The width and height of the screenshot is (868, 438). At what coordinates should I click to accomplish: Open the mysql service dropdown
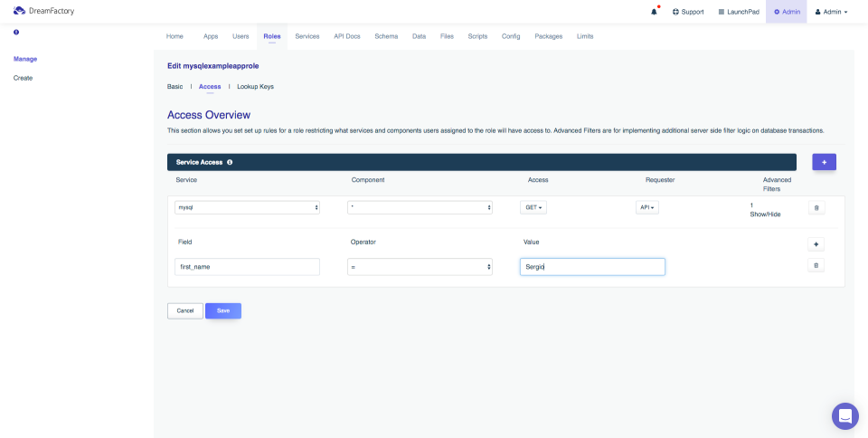247,207
